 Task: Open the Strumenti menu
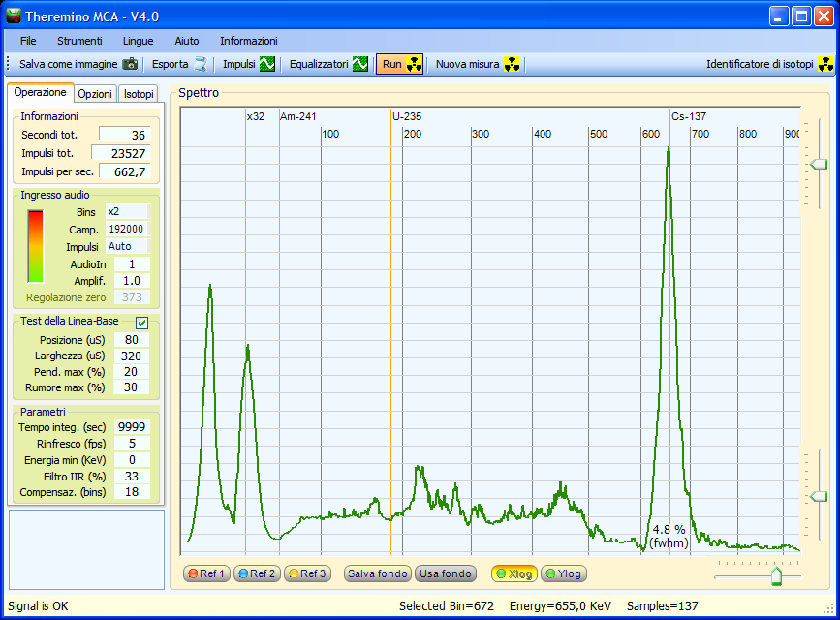click(79, 41)
